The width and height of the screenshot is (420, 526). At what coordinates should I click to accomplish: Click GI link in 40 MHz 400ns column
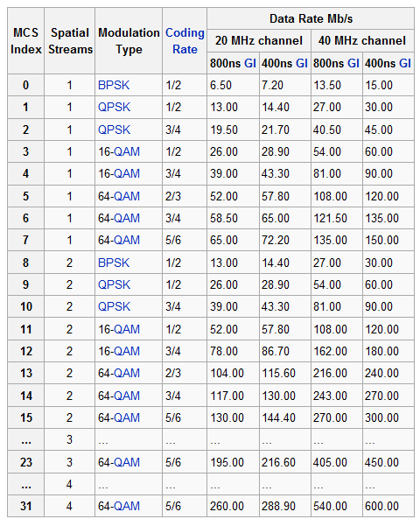(405, 63)
